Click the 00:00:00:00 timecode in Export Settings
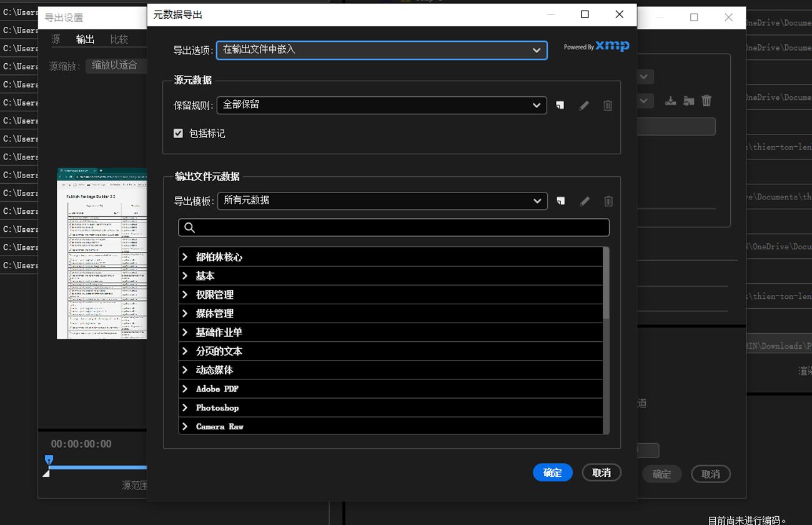The height and width of the screenshot is (525, 812). [x=81, y=444]
